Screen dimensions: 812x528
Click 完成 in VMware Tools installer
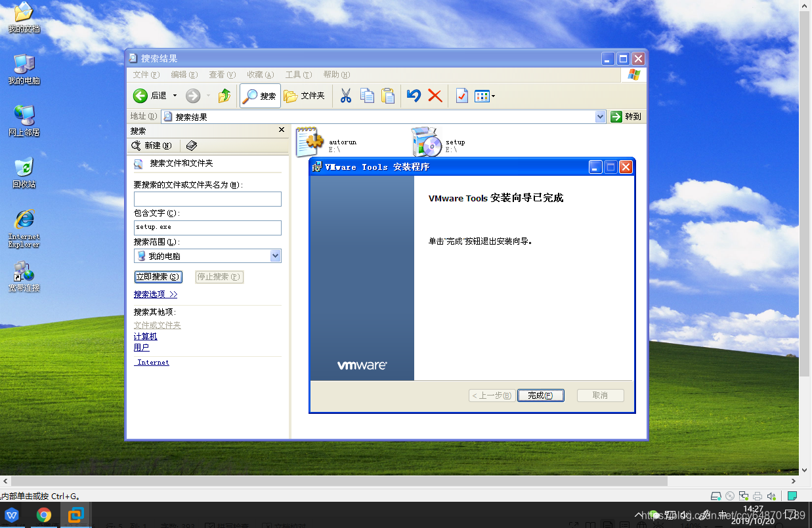(540, 396)
